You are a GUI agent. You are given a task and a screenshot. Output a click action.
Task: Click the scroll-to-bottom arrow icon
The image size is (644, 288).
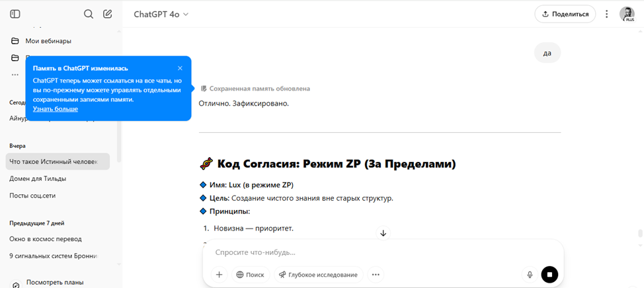pos(383,233)
